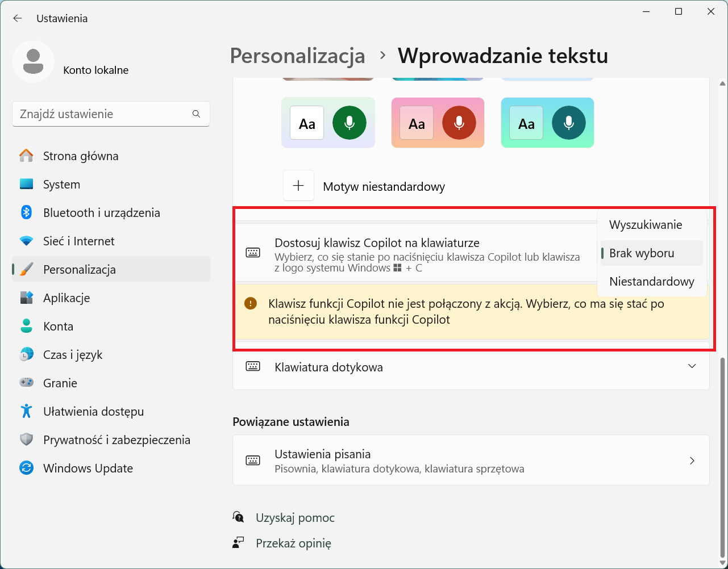Open the Uzyskaj pomoc link
The width and height of the screenshot is (728, 569).
point(295,518)
